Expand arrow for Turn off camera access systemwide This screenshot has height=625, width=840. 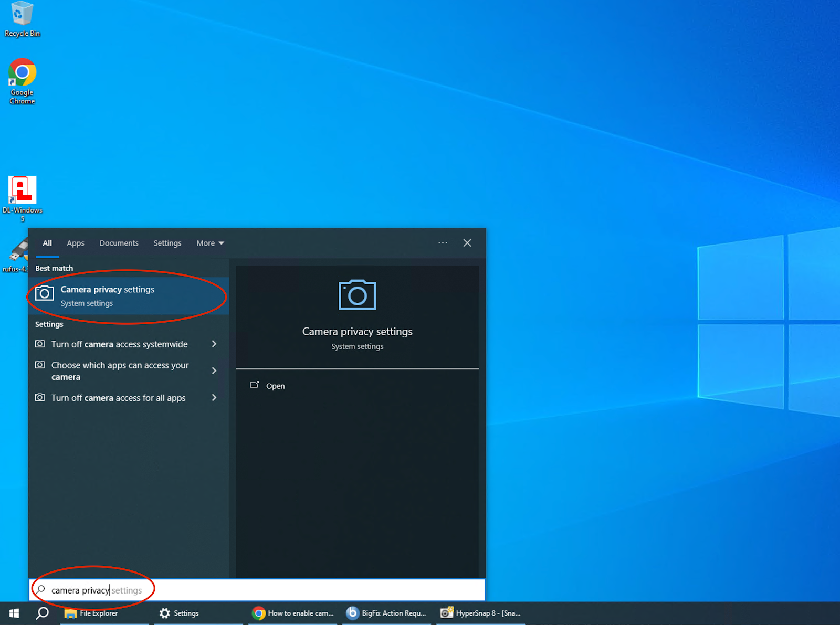point(214,344)
